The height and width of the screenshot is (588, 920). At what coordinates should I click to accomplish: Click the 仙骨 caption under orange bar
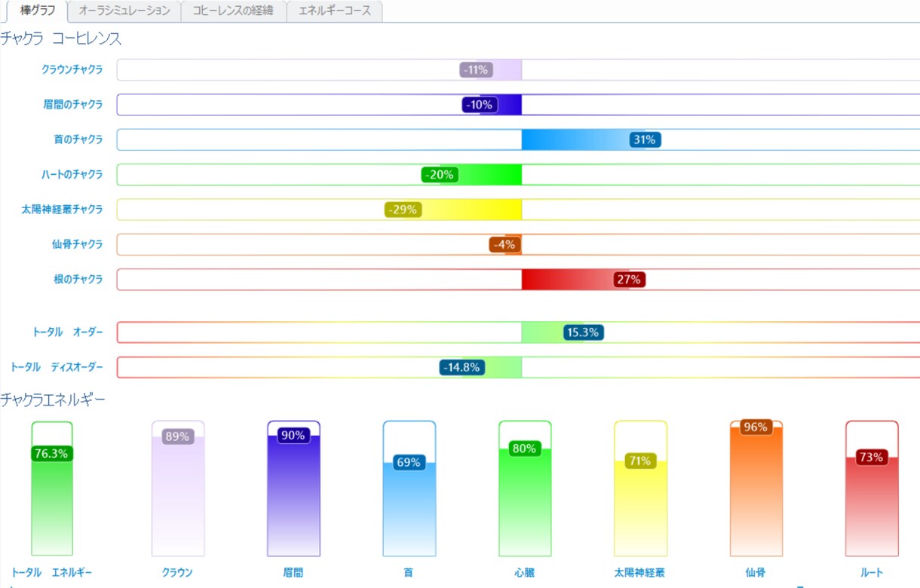click(x=756, y=573)
